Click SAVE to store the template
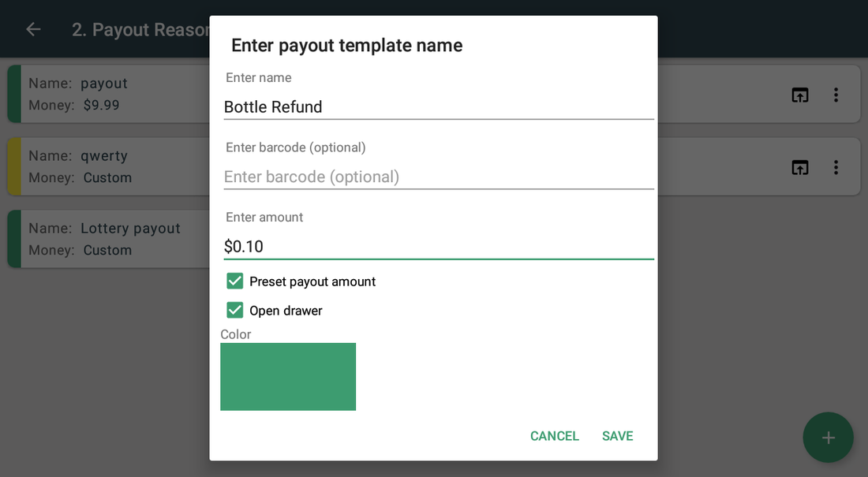Screen dimensions: 868x477 (x=617, y=436)
